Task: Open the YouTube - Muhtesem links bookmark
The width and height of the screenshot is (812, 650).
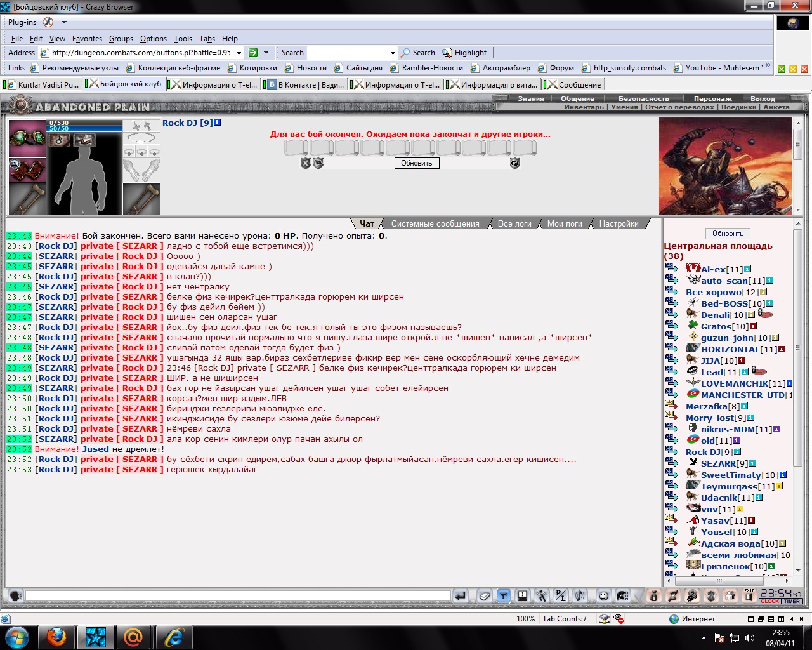Action: click(717, 68)
